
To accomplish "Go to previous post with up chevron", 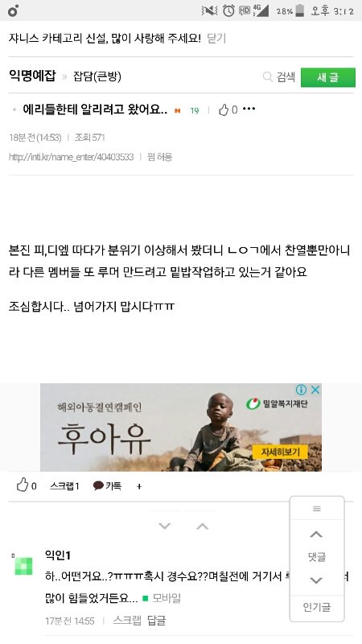I will click(x=203, y=526).
